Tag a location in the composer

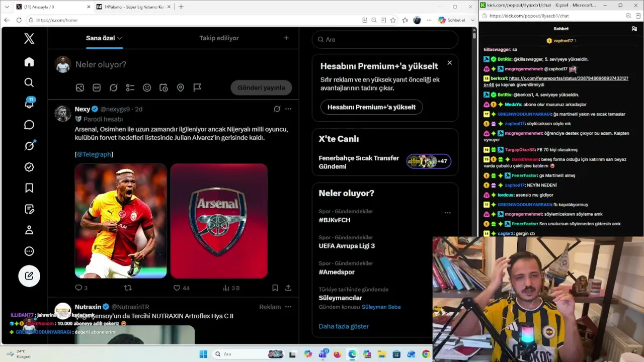(x=181, y=87)
